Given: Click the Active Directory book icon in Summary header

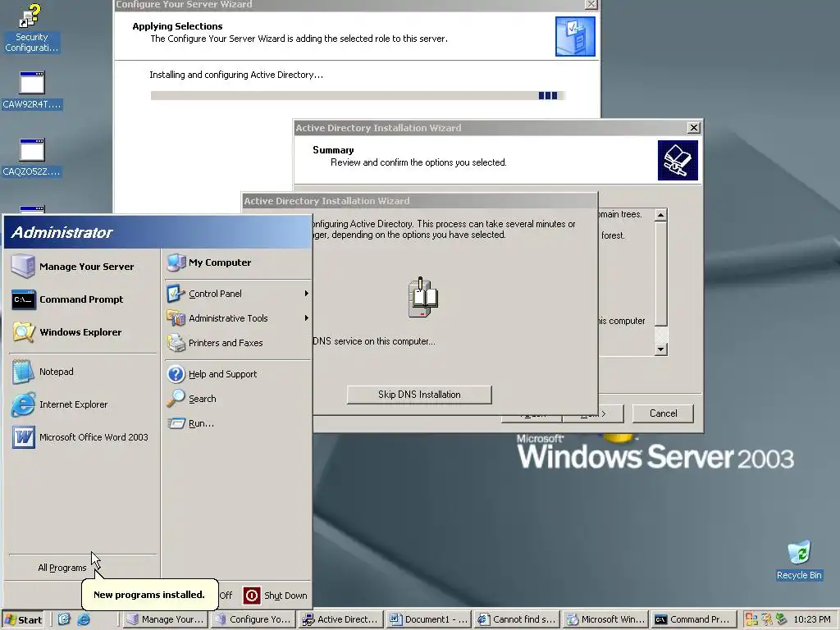Looking at the screenshot, I should point(678,160).
